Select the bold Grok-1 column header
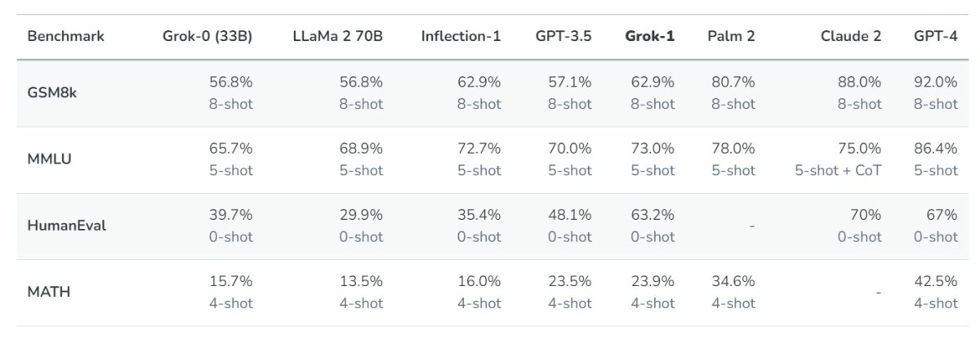980x354 pixels. point(650,37)
